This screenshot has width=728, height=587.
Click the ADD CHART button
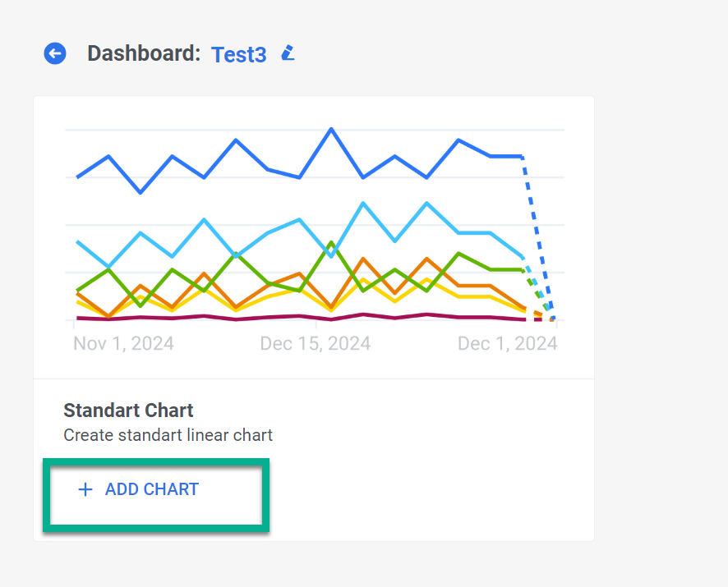(x=152, y=490)
